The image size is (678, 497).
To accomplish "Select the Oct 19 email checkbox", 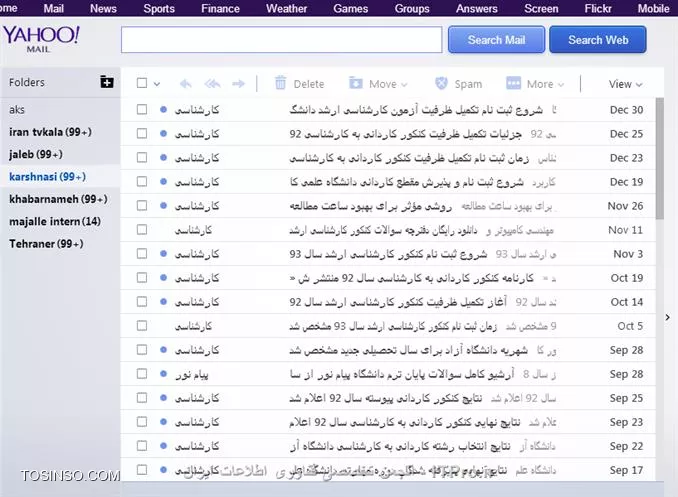I will coord(142,278).
